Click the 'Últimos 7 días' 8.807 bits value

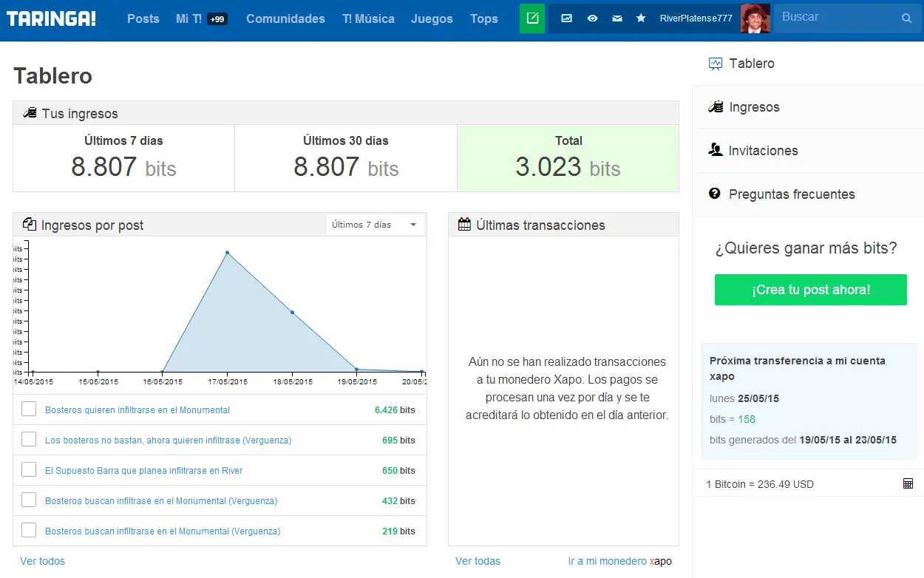coord(123,167)
